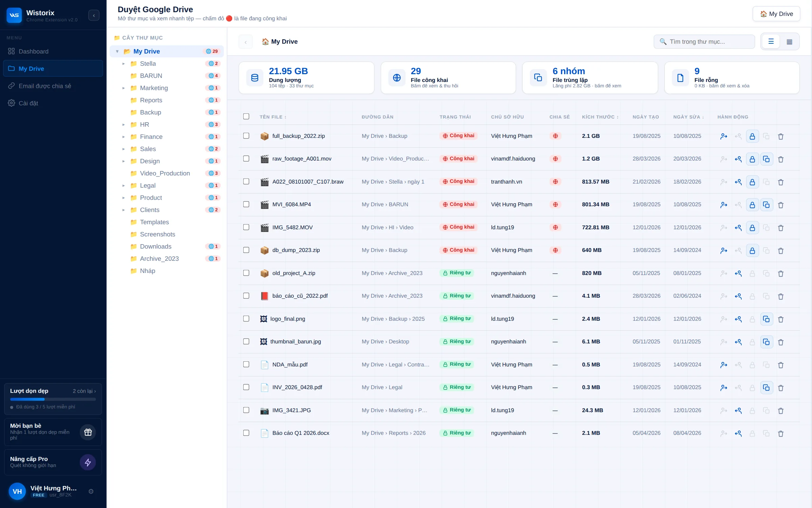Open the File trùng lặp summary card
812x508 pixels.
coord(590,78)
